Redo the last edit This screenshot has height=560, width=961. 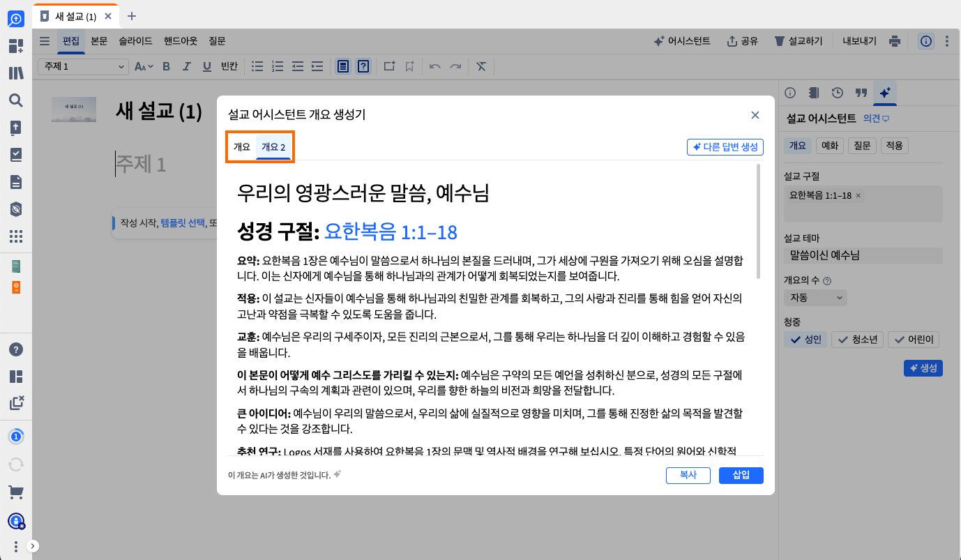(455, 66)
